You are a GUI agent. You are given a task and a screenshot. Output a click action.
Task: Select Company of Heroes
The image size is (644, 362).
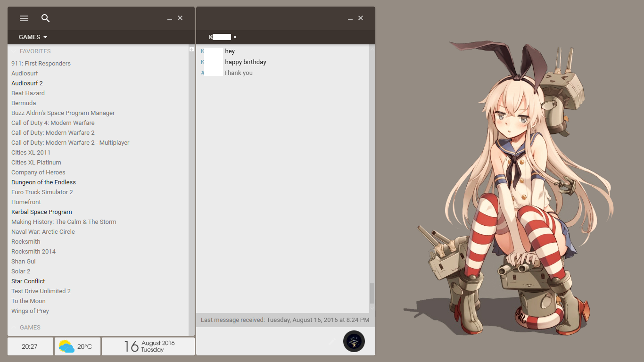(x=38, y=173)
